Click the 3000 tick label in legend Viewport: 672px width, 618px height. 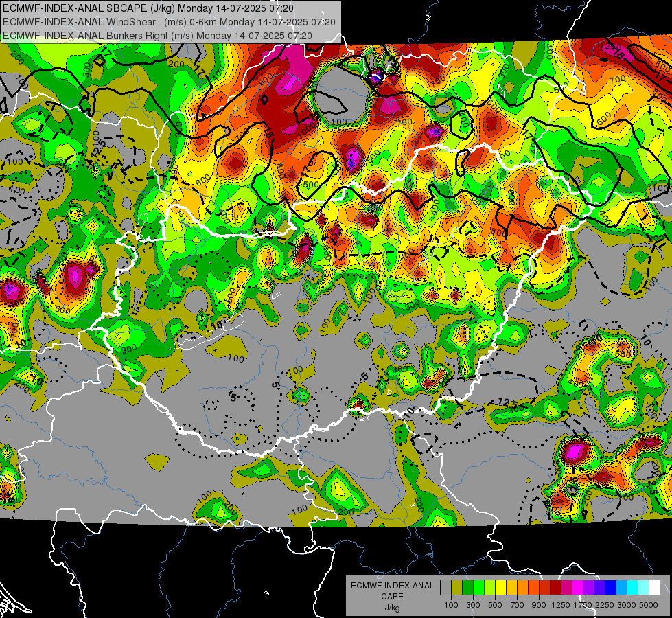point(627,605)
